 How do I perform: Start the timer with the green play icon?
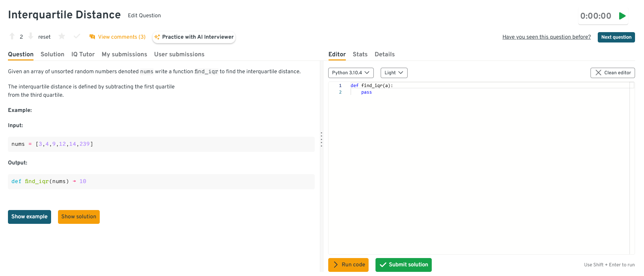pyautogui.click(x=622, y=16)
